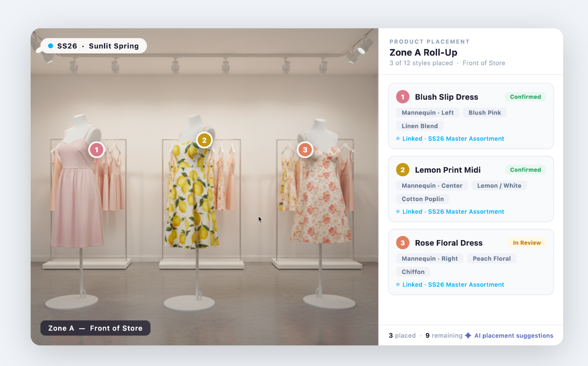Image resolution: width=588 pixels, height=366 pixels.
Task: Open Rose Floral Dress linked master assortment
Action: click(x=453, y=285)
